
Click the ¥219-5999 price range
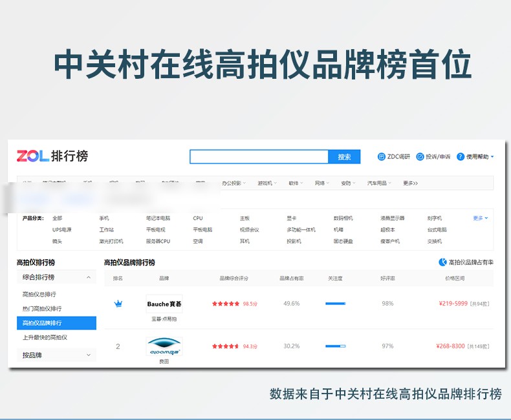(x=453, y=304)
